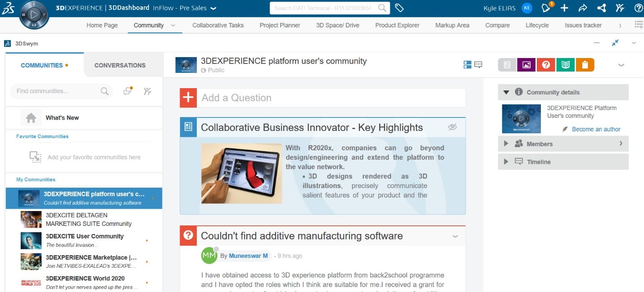Image resolution: width=644 pixels, height=292 pixels.
Task: Go to the Home Page tab
Action: [102, 25]
